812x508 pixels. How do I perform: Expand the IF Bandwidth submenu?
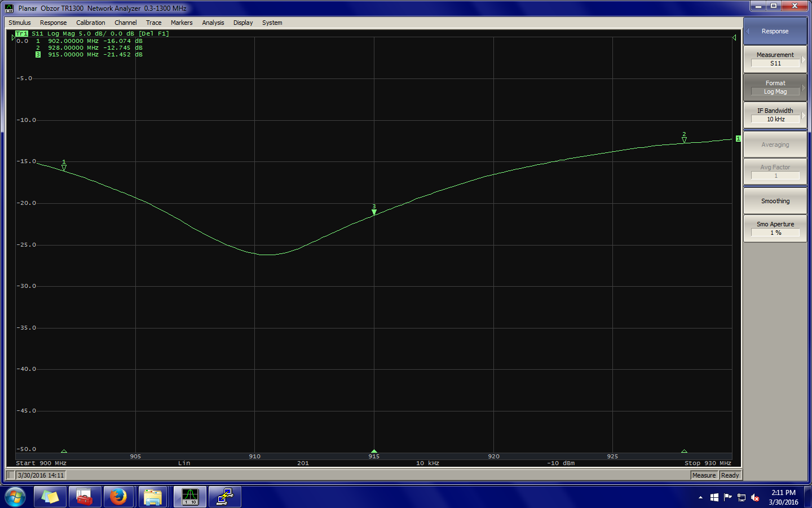click(x=775, y=115)
